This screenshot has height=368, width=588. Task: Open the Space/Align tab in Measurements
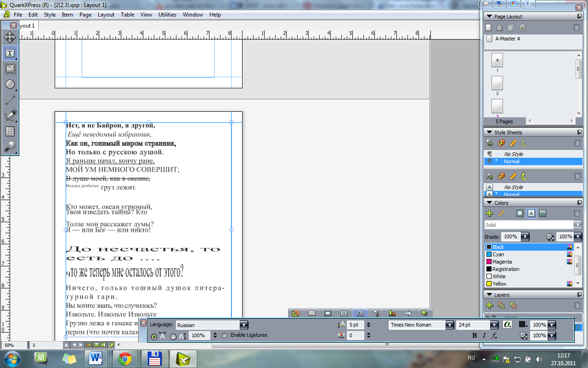tap(392, 313)
